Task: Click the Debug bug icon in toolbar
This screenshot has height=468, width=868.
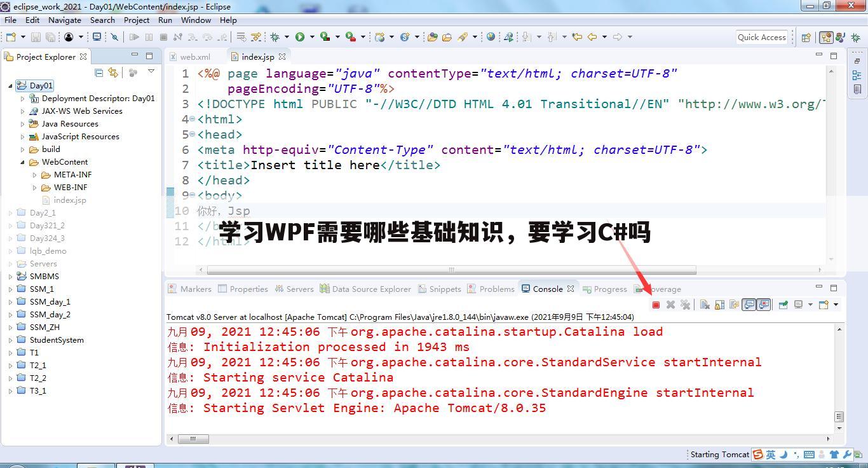Action: pyautogui.click(x=275, y=37)
